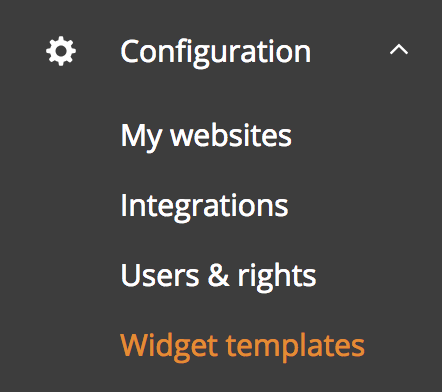Viewport: 442px width, 392px height.
Task: Tap the white gear settings icon
Action: pyautogui.click(x=61, y=51)
